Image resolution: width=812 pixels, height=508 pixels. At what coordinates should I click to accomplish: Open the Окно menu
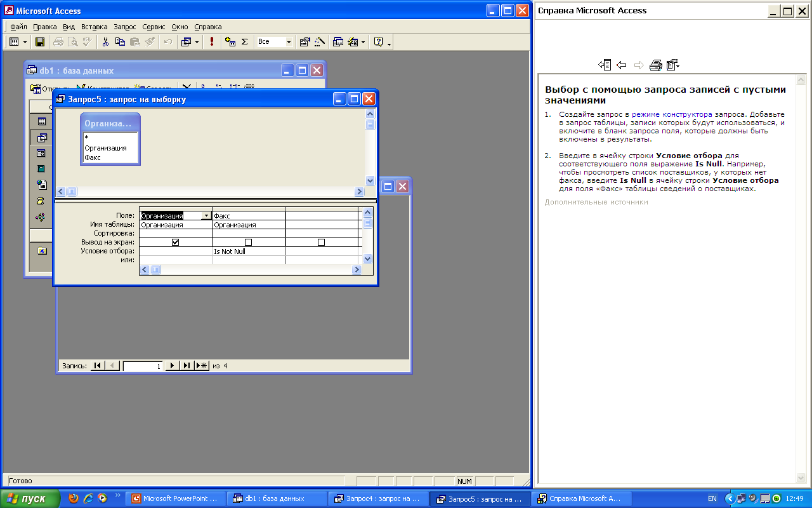tap(180, 27)
